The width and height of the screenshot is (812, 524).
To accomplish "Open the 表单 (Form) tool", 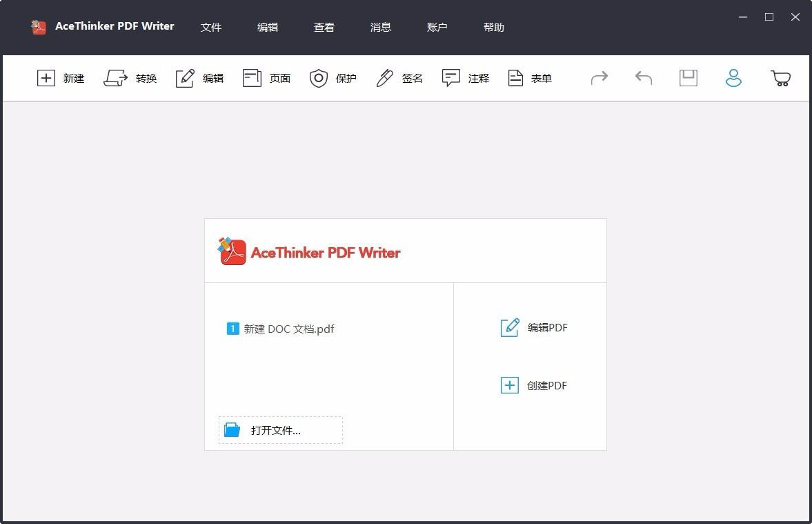I will point(530,78).
